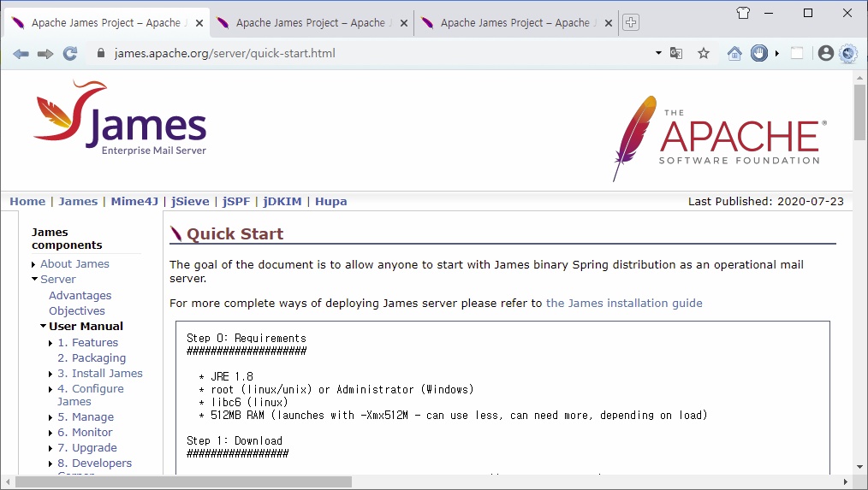Viewport: 868px width, 490px height.
Task: Open the User Manual sidebar entry
Action: pos(86,327)
